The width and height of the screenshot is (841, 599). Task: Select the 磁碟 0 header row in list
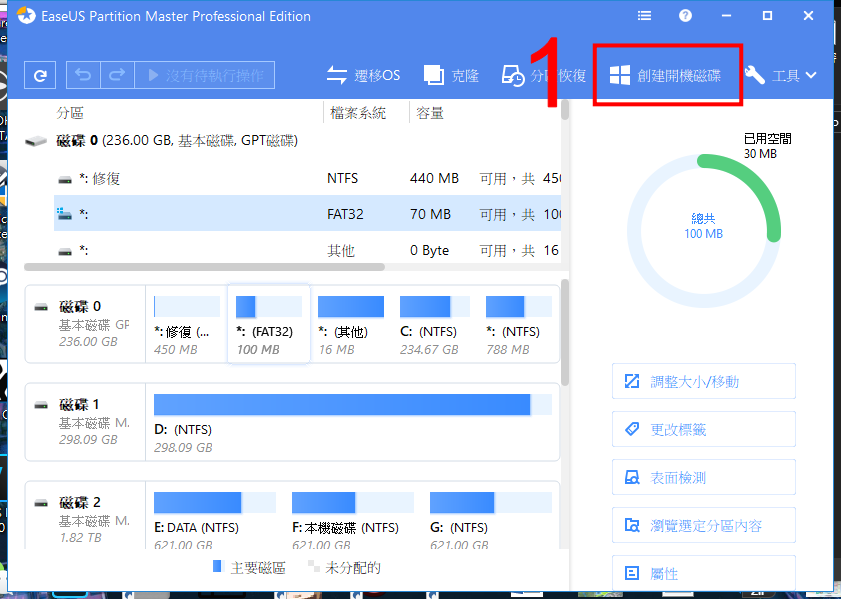pyautogui.click(x=292, y=141)
